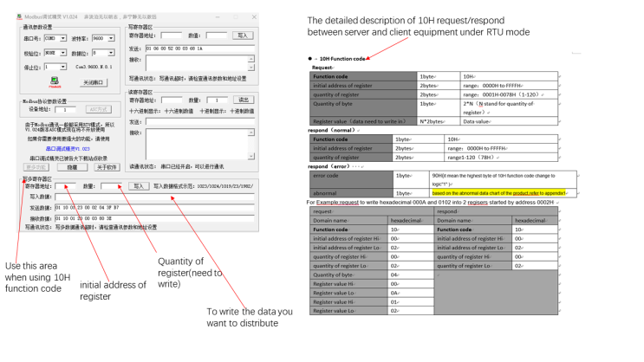Open the blue 串口调试精灵V1.023 link

click(x=68, y=149)
